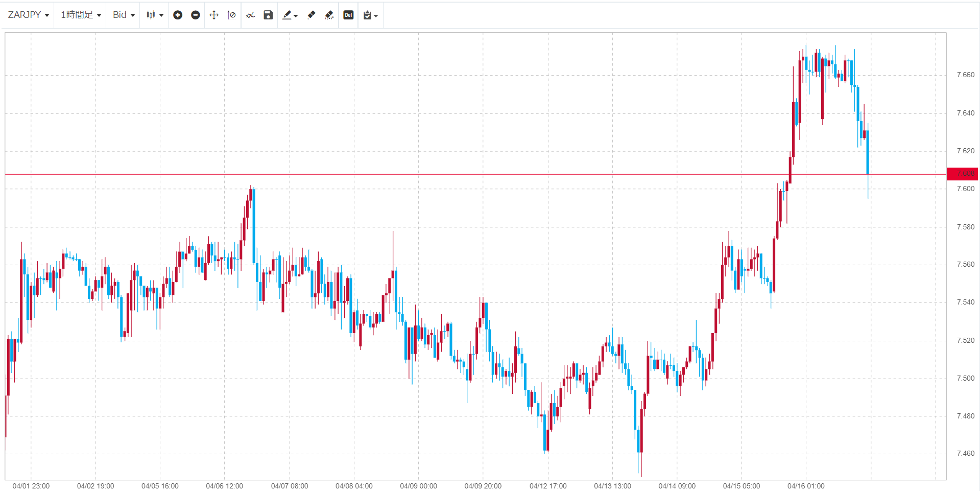
Task: Open the clipboard checklist dropdown
Action: point(370,15)
